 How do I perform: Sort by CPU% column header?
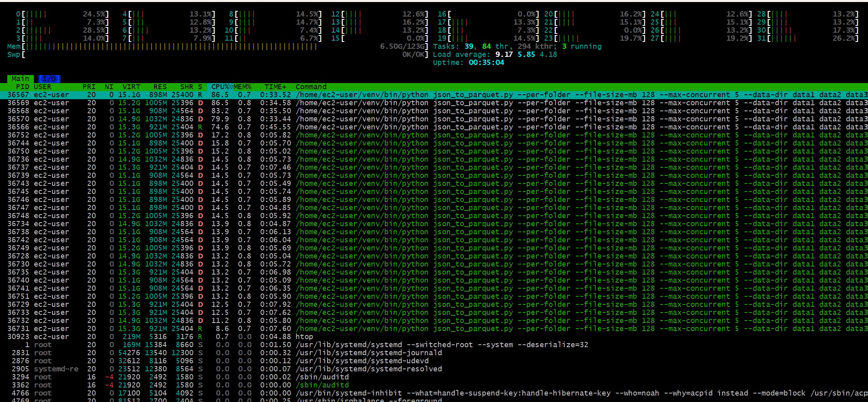click(220, 87)
